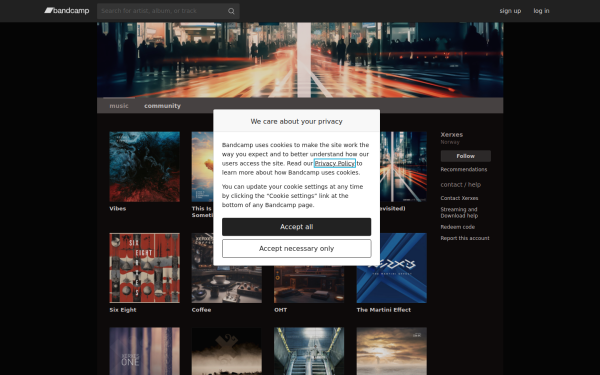Click the city lights banner image
Image resolution: width=600 pixels, height=375 pixels.
point(300,60)
